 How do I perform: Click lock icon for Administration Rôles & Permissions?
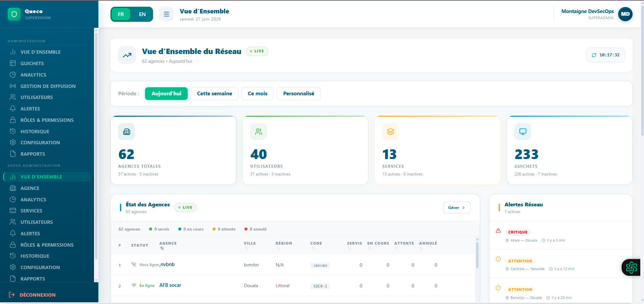coord(13,120)
